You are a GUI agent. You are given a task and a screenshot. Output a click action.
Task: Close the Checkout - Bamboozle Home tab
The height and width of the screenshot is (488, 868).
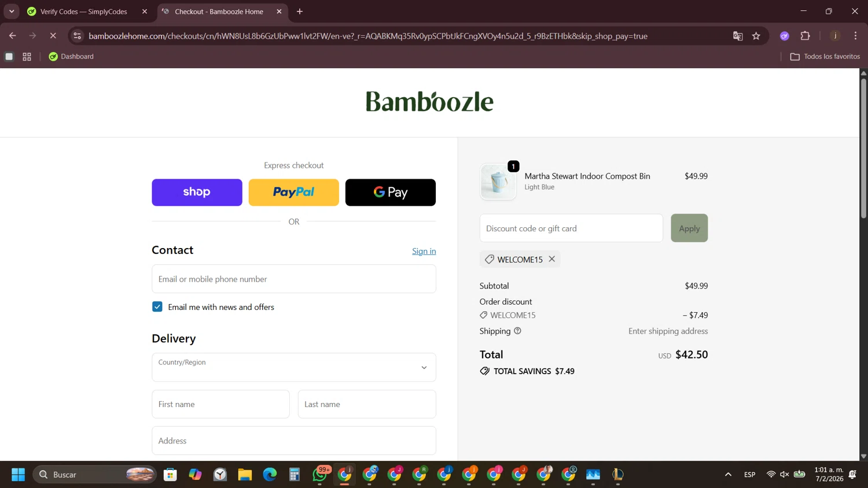279,12
